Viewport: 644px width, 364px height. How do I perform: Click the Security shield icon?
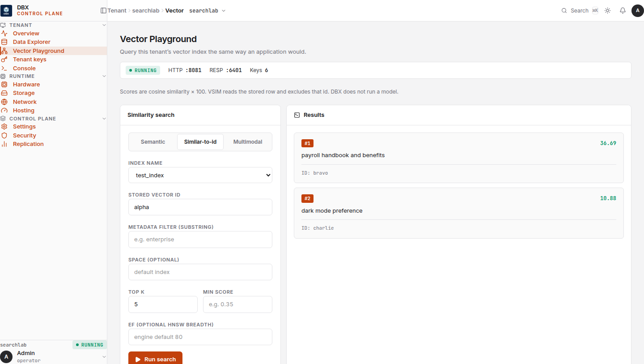click(x=4, y=136)
